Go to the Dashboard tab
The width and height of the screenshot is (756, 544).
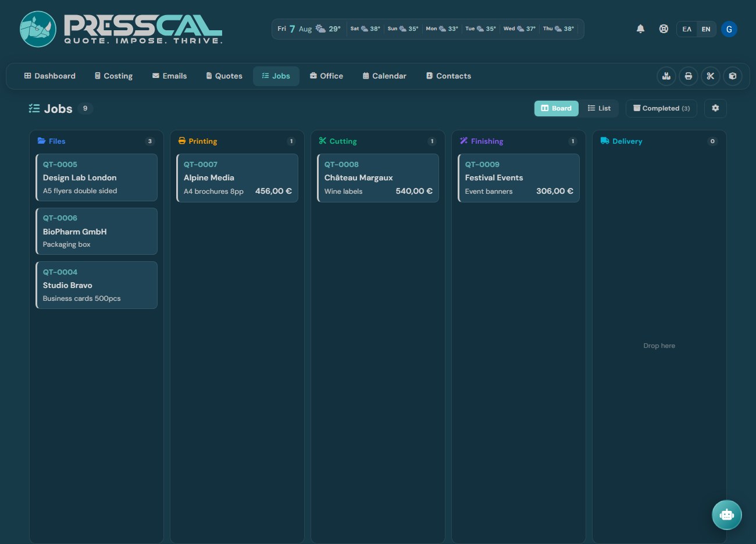(50, 76)
